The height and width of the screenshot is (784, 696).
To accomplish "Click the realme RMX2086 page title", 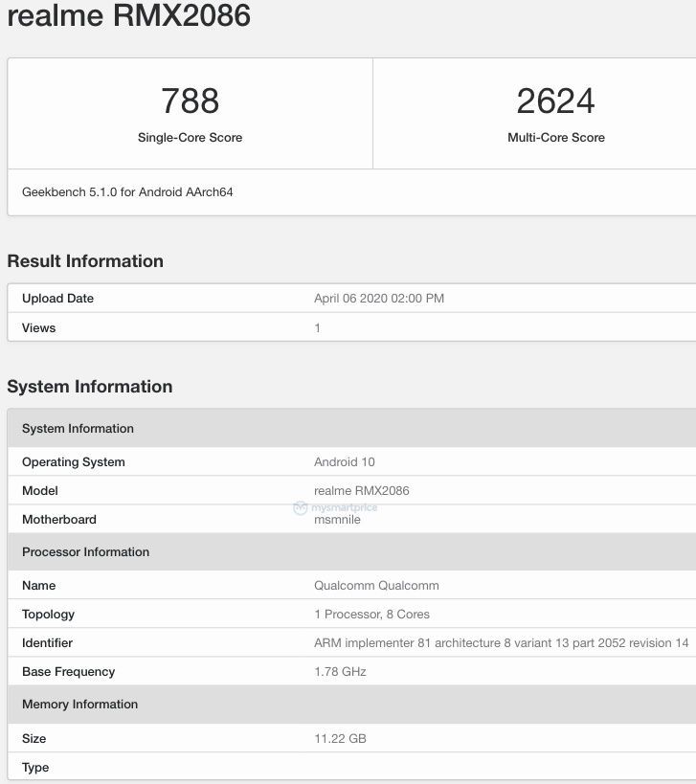I will point(129,15).
